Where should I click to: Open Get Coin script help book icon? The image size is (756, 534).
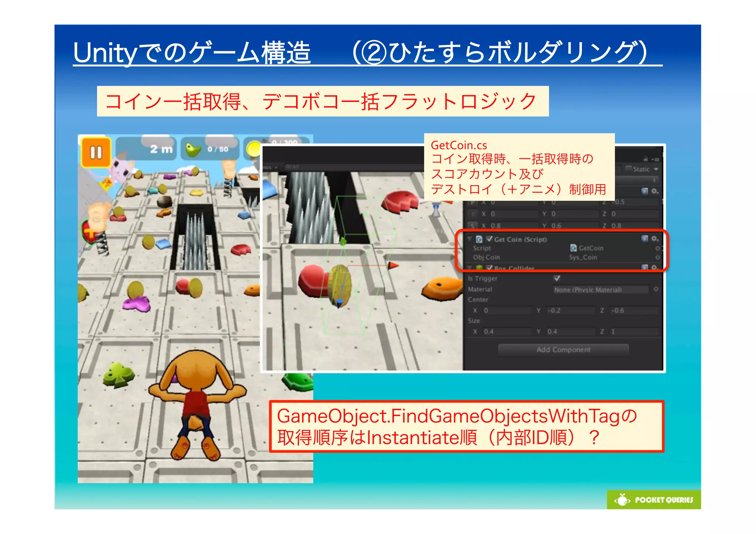(645, 239)
